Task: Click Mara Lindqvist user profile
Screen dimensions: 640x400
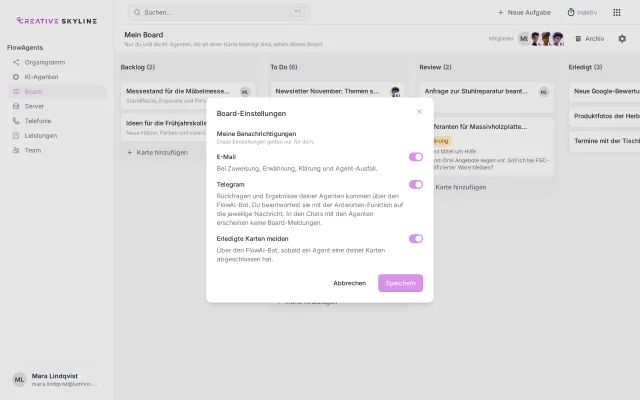Action: tap(56, 380)
